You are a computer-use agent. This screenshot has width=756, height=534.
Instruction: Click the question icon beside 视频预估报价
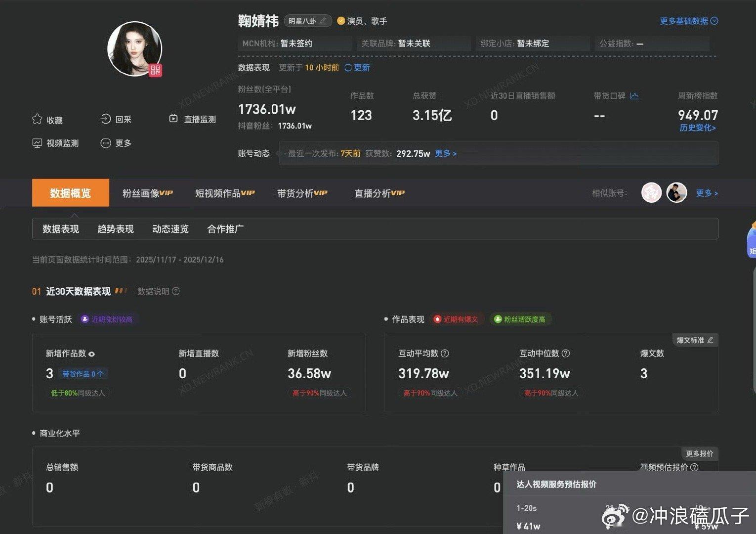tap(695, 467)
